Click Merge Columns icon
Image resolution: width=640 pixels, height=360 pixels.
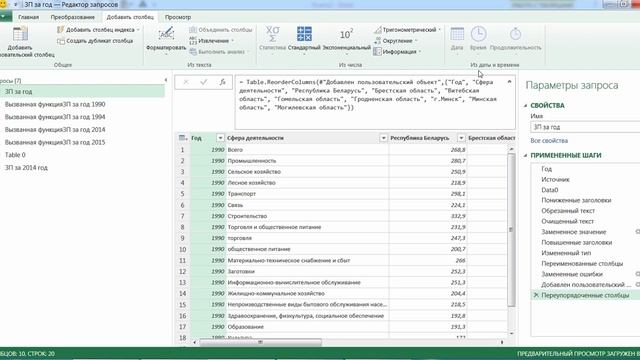click(x=193, y=30)
